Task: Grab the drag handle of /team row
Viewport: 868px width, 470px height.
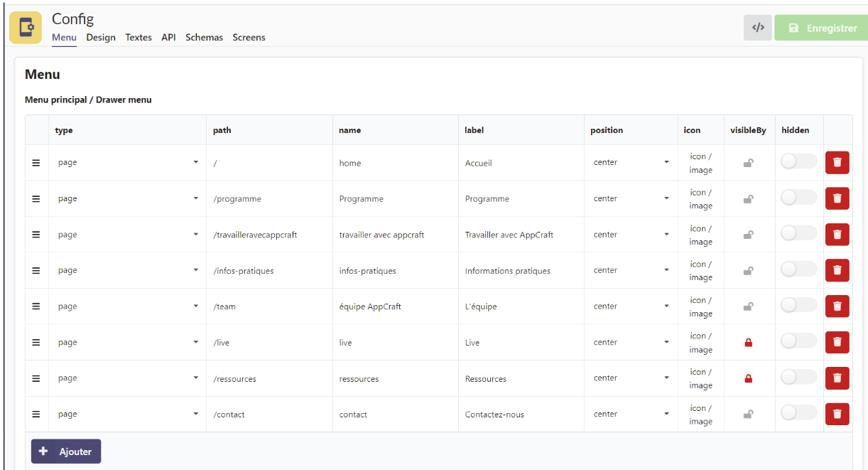Action: [36, 306]
